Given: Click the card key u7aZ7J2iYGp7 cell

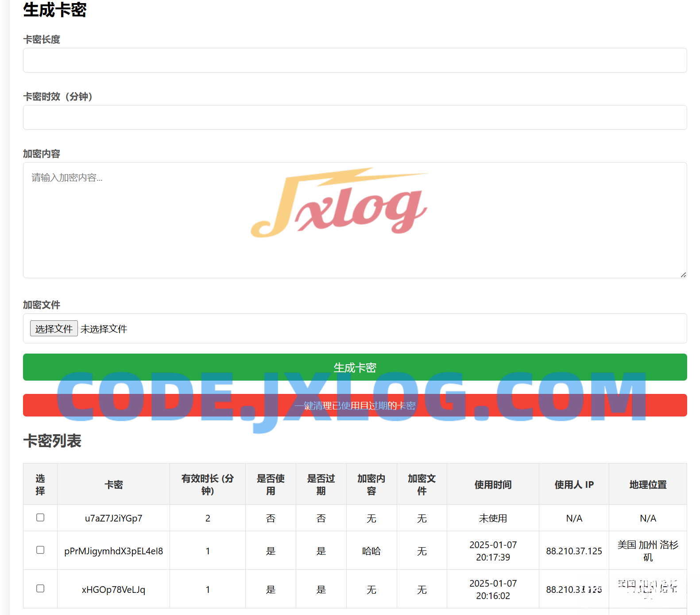Looking at the screenshot, I should pyautogui.click(x=113, y=518).
